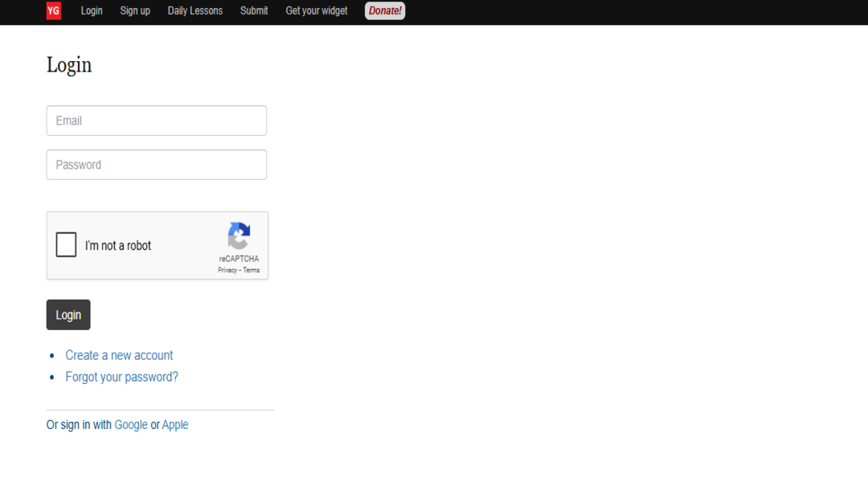Screen dimensions: 868x482
Task: Sign in with the Apple link
Action: (175, 424)
